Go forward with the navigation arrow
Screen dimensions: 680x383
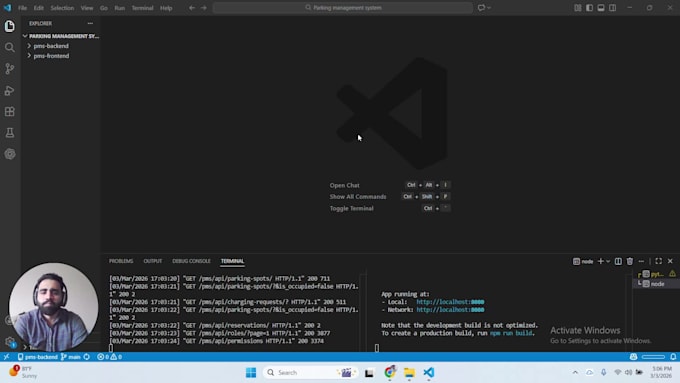tap(203, 8)
